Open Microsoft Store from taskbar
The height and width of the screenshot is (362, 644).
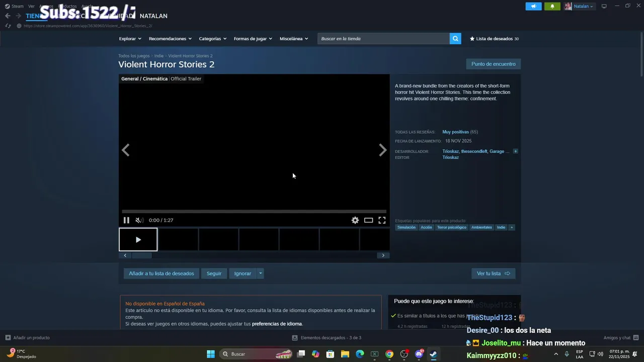[331, 354]
